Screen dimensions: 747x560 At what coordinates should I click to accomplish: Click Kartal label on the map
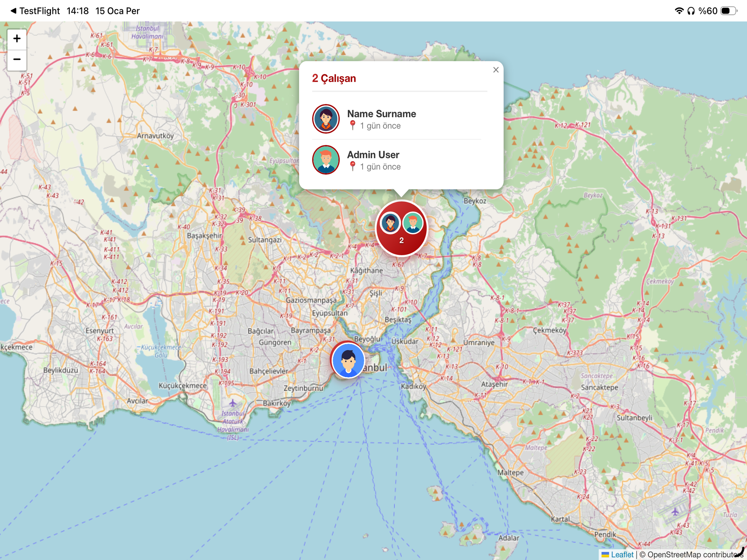coord(560,519)
